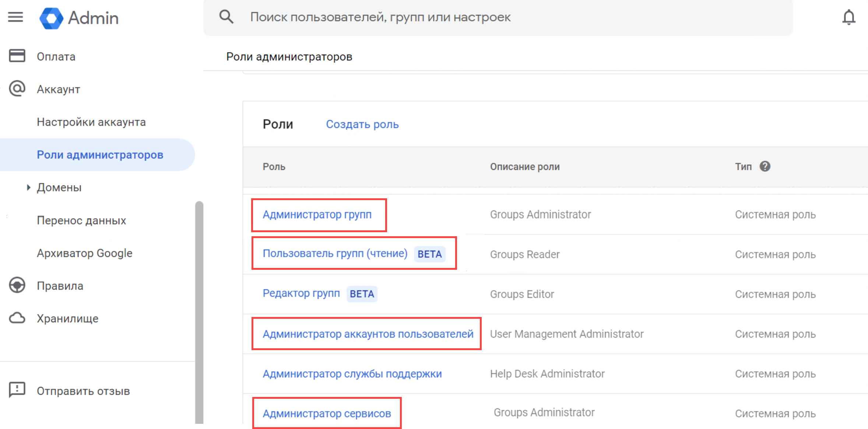This screenshot has height=429, width=868.
Task: Open Редактор групп role link
Action: 301,293
